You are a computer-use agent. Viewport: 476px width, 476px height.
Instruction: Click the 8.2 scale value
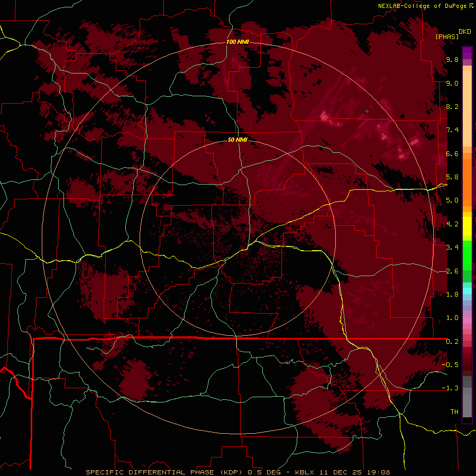[452, 106]
